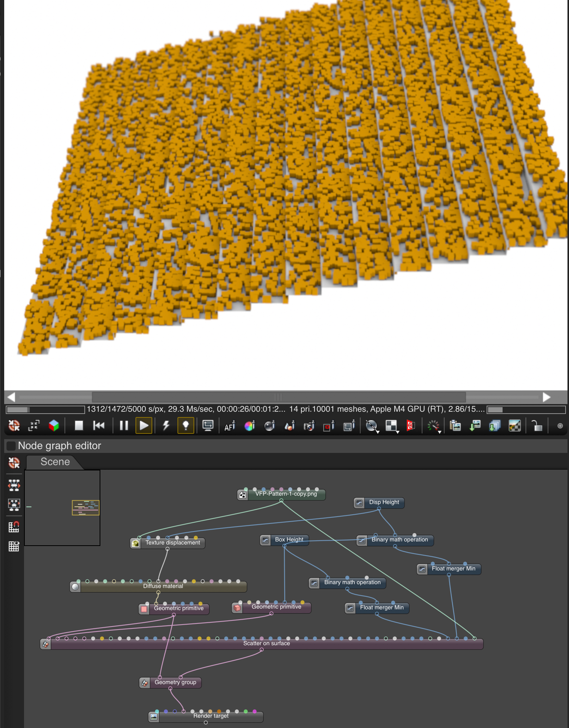The width and height of the screenshot is (569, 728).
Task: Recenter the render viewport view
Action: pyautogui.click(x=14, y=425)
